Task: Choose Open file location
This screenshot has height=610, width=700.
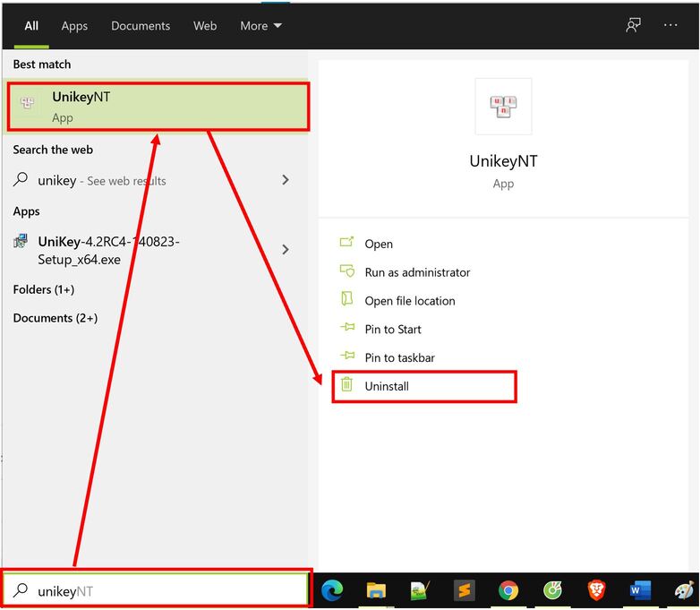Action: pos(410,301)
